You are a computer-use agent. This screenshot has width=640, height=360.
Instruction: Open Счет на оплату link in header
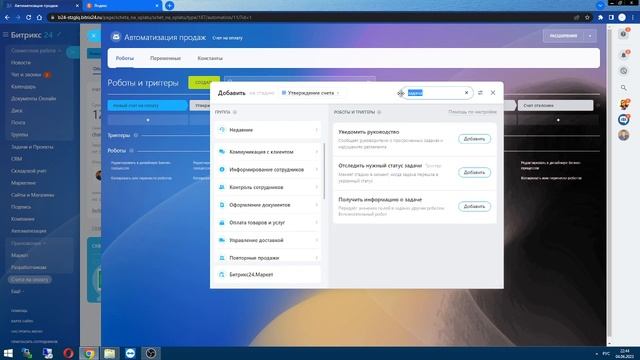click(227, 38)
